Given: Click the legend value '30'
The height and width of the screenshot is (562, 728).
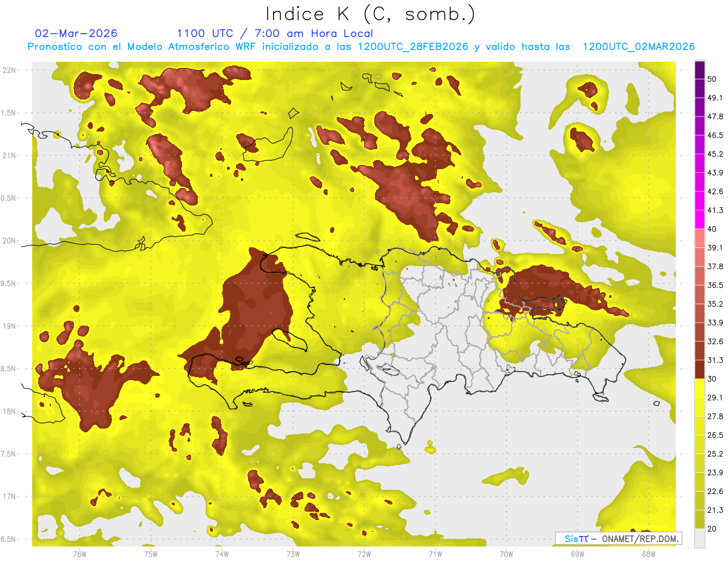Looking at the screenshot, I should coord(713,379).
